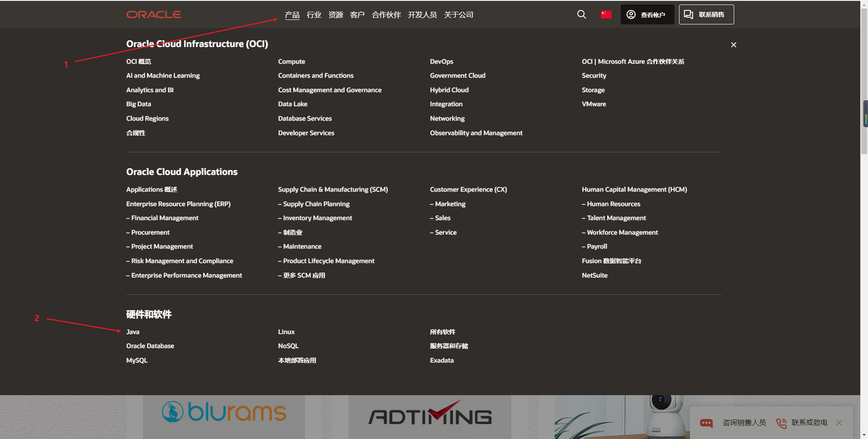The width and height of the screenshot is (868, 439).
Task: Dismiss the bottom chat widget
Action: [x=840, y=423]
